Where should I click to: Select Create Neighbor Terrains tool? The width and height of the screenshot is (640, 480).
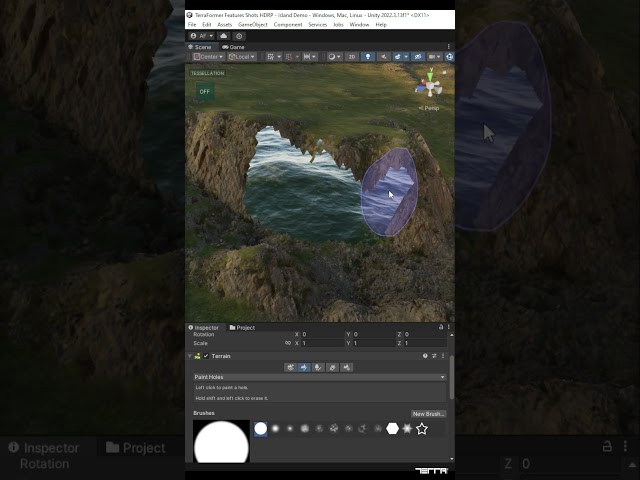[290, 368]
